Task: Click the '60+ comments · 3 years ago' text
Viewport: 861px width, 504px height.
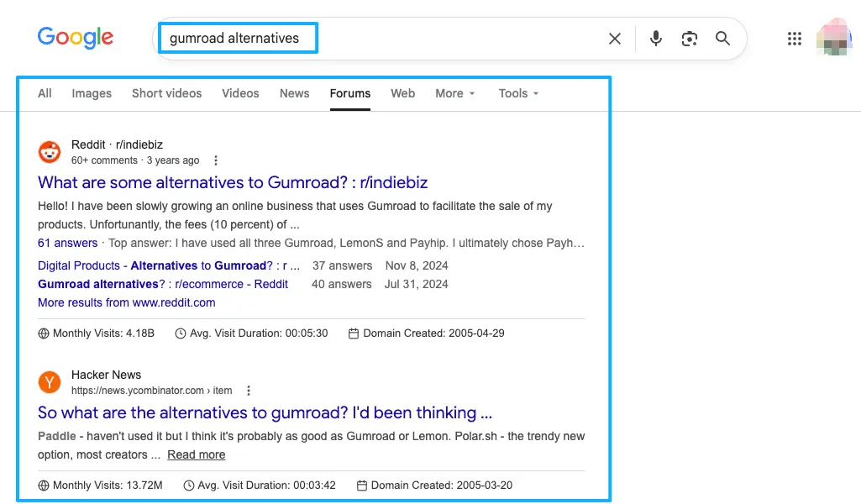Action: tap(135, 160)
